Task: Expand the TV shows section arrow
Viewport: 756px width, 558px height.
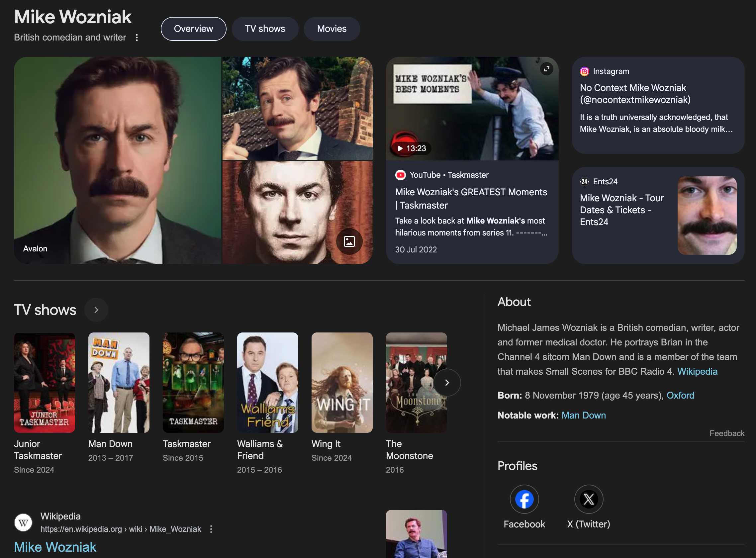Action: point(96,310)
